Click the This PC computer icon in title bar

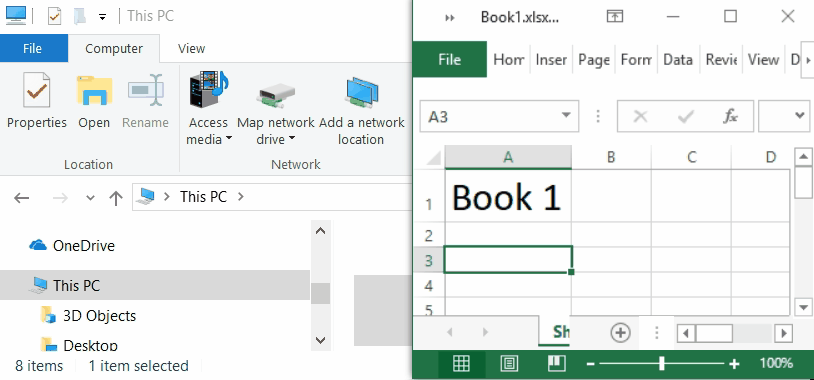16,16
